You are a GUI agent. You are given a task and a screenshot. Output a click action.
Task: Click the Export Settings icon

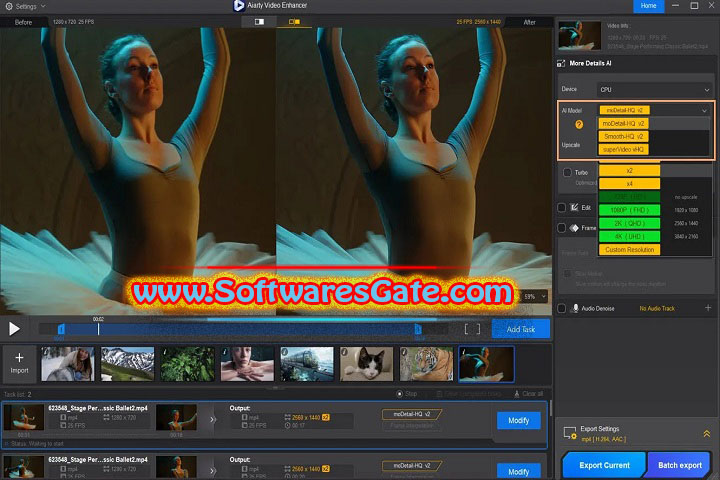pos(570,433)
